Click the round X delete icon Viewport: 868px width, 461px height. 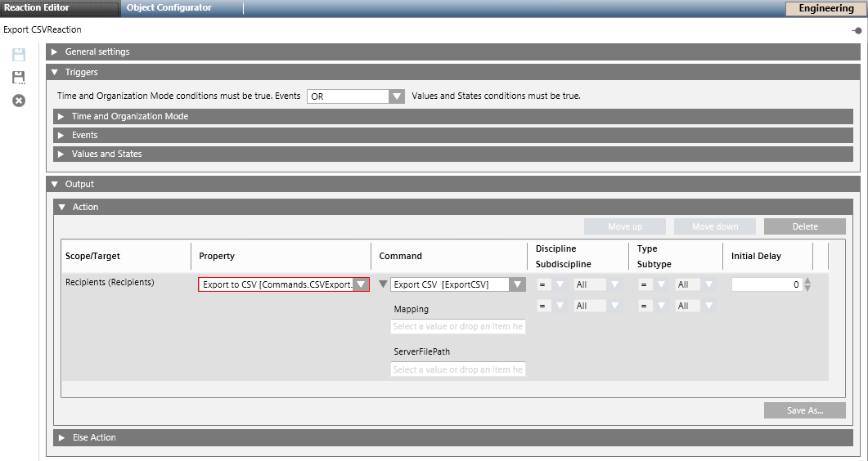[18, 101]
